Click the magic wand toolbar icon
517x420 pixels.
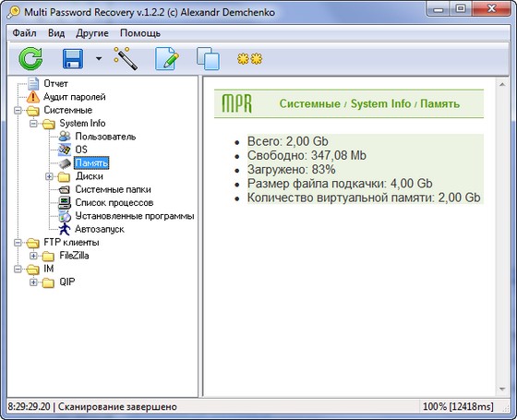tap(126, 58)
